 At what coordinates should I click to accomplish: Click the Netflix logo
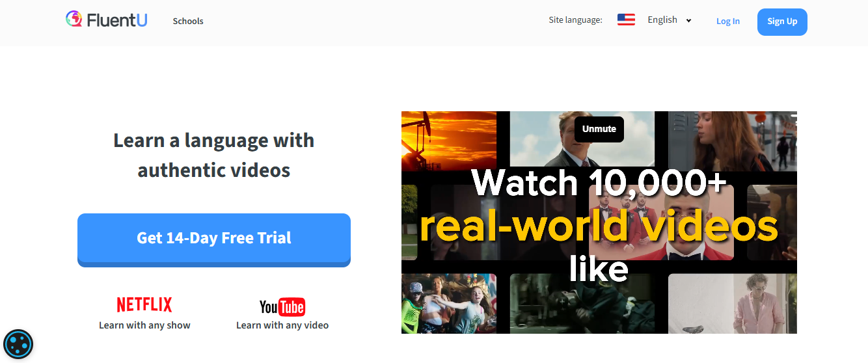tap(144, 304)
